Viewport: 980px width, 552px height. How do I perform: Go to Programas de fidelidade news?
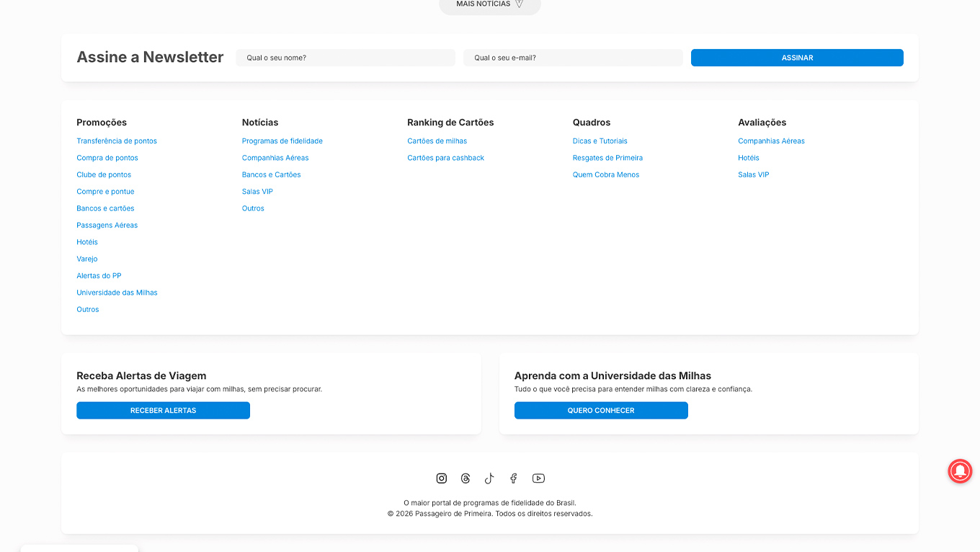coord(282,141)
